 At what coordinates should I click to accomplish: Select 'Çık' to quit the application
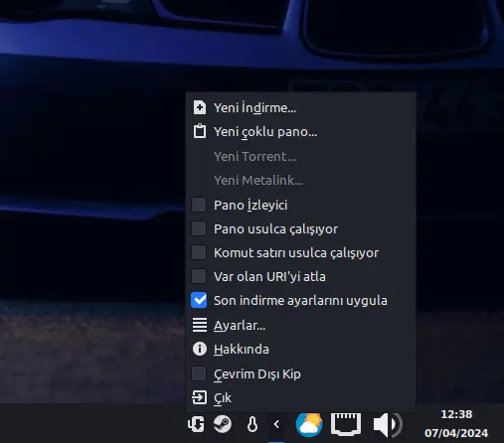(300, 398)
